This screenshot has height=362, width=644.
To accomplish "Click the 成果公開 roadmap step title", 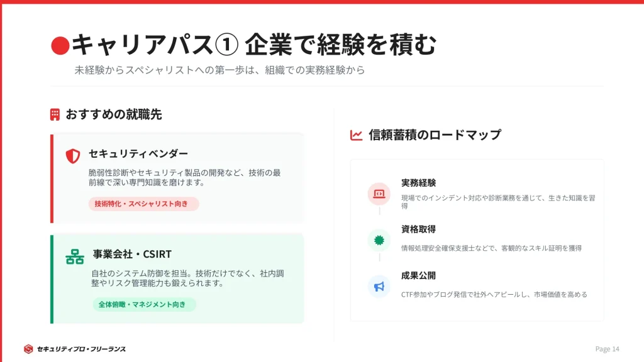I will (418, 276).
